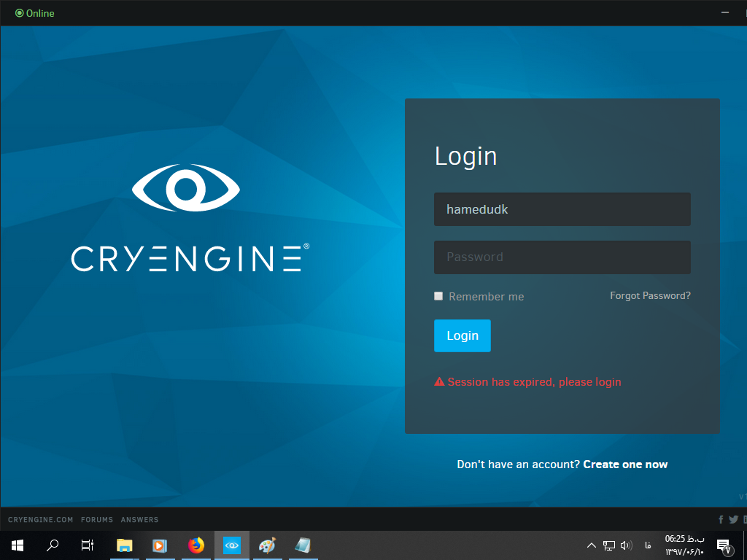Open the media player taskbar icon

click(160, 545)
